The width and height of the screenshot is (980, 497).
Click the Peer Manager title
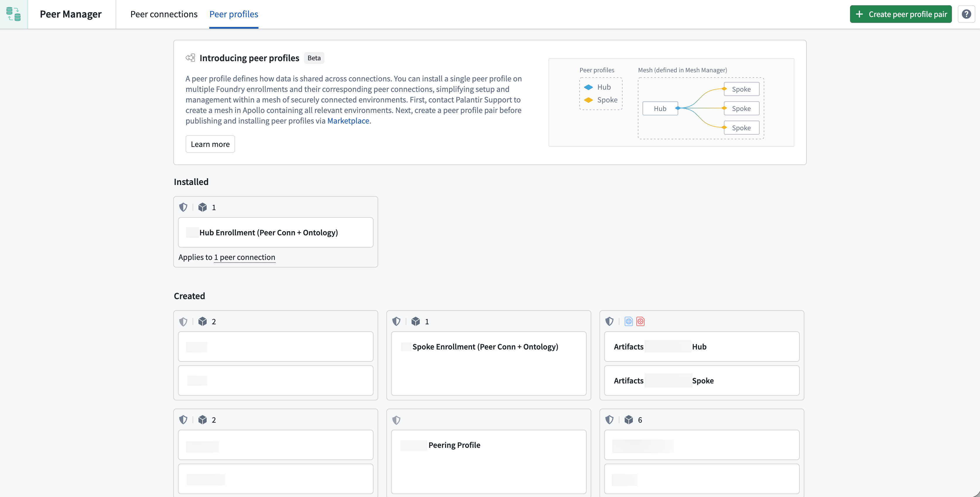tap(71, 14)
